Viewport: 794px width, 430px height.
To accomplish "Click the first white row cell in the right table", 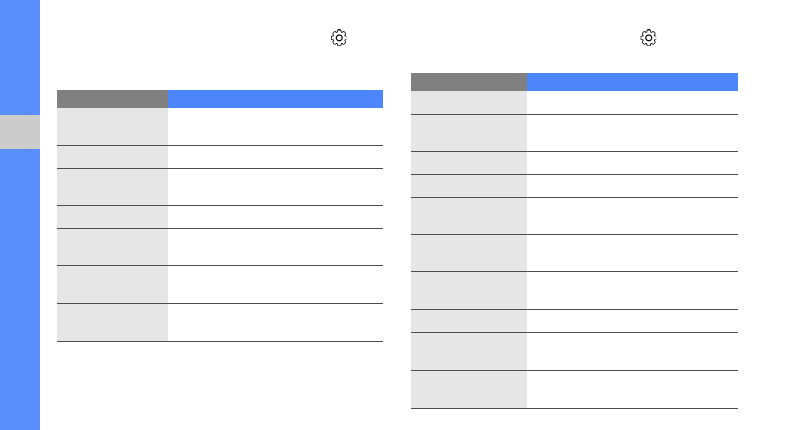I will pos(632,102).
